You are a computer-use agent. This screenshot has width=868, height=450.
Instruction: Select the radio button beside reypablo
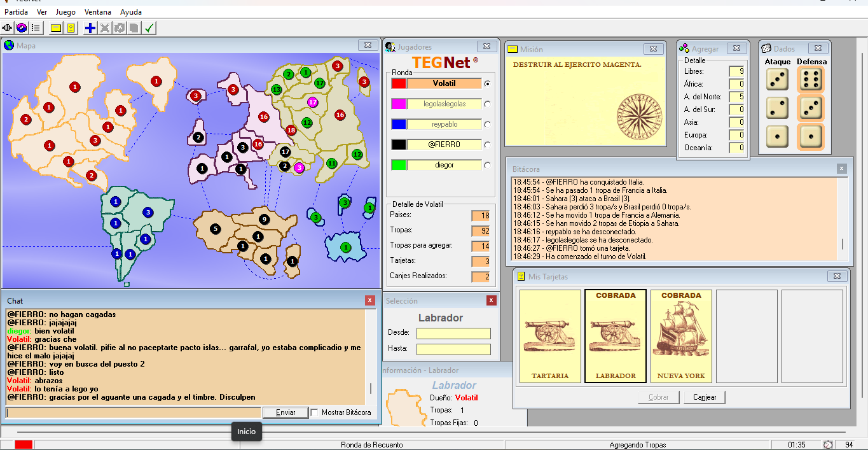click(x=487, y=125)
